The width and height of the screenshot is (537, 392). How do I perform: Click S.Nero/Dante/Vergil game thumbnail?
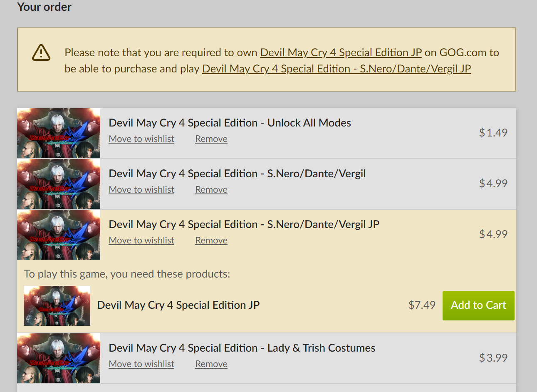click(59, 184)
